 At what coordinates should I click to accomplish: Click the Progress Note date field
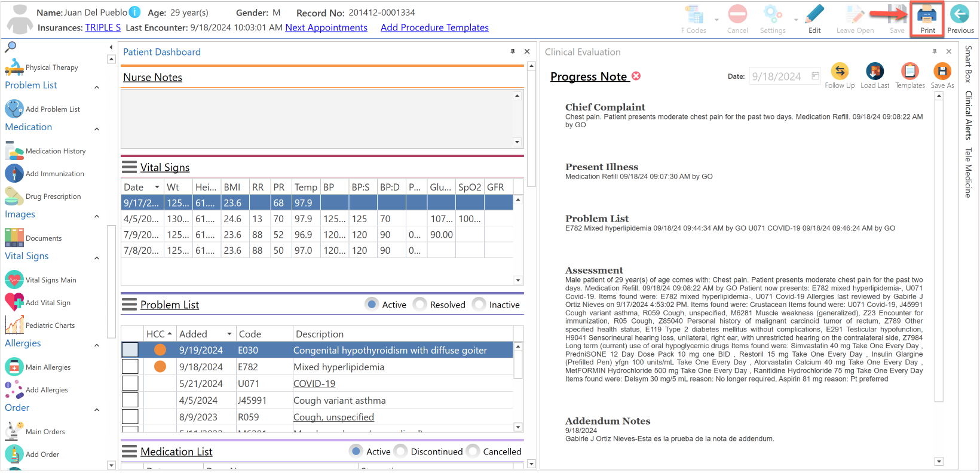(x=785, y=76)
